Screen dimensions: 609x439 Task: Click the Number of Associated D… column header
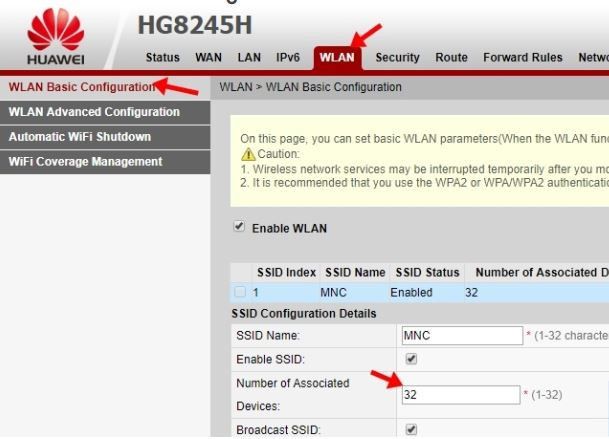point(542,272)
